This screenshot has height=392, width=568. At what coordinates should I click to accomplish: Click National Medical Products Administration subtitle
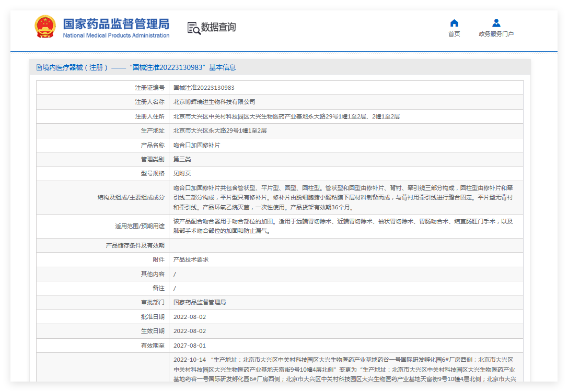[116, 35]
